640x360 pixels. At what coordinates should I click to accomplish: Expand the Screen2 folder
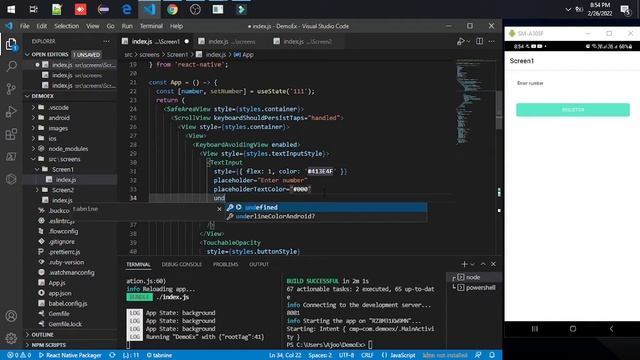click(38, 190)
